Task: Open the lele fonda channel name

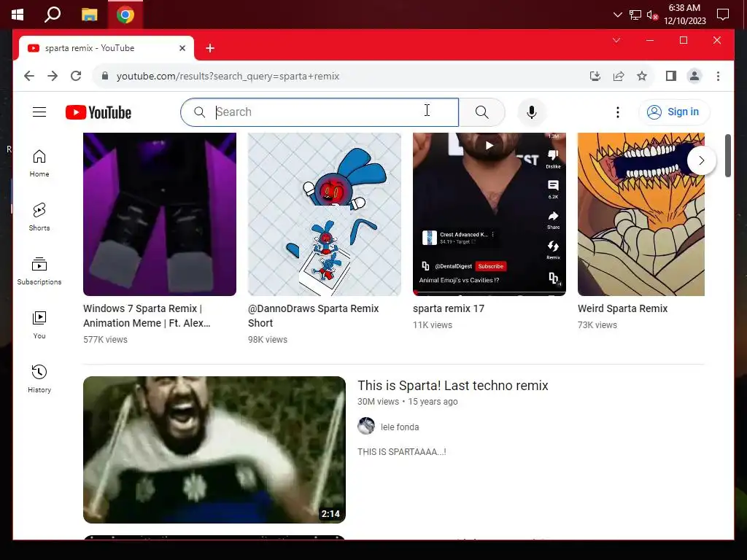Action: tap(400, 427)
